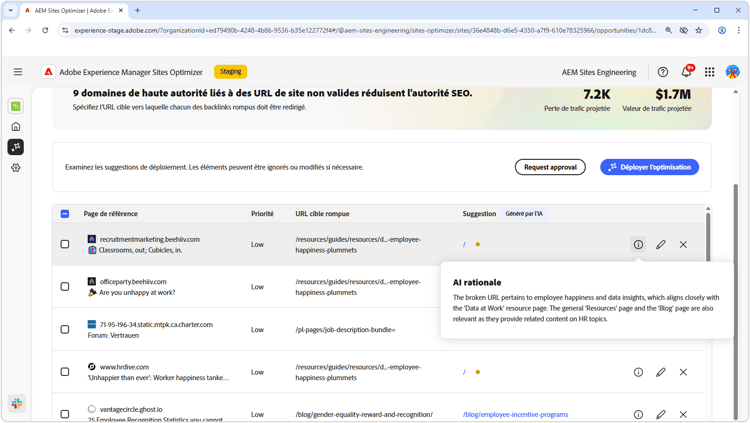Click the Généré par l'IA badge
The width and height of the screenshot is (750, 423).
(524, 214)
